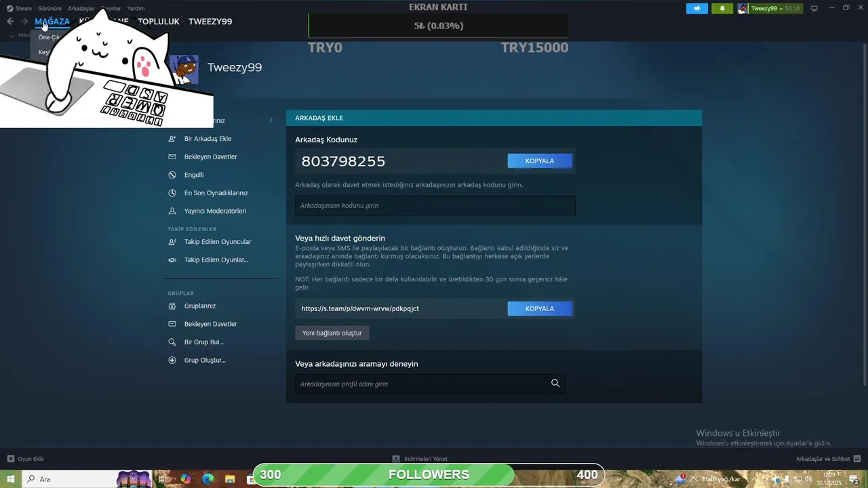Click the back navigation arrow
868x488 pixels.
pyautogui.click(x=10, y=22)
